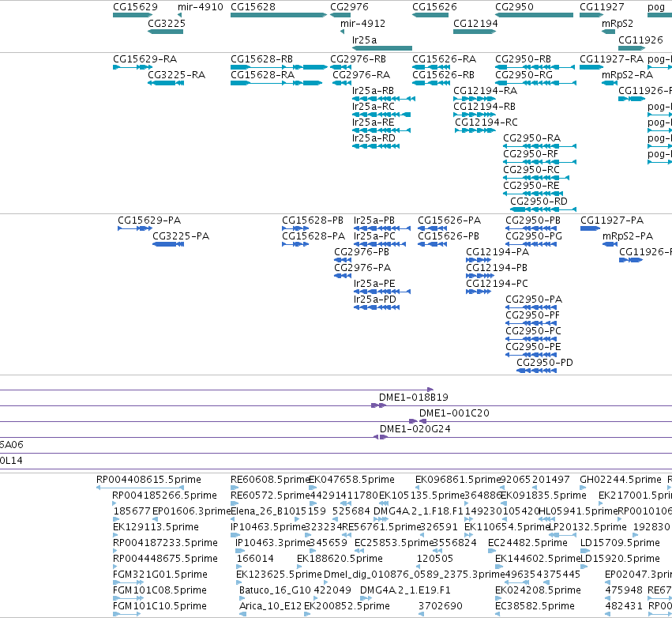Click BAC clone DME1-018B19
672x618 pixels.
point(414,398)
